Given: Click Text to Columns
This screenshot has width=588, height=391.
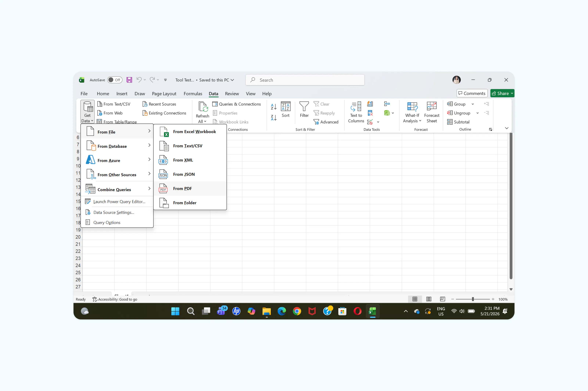Looking at the screenshot, I should click(356, 112).
